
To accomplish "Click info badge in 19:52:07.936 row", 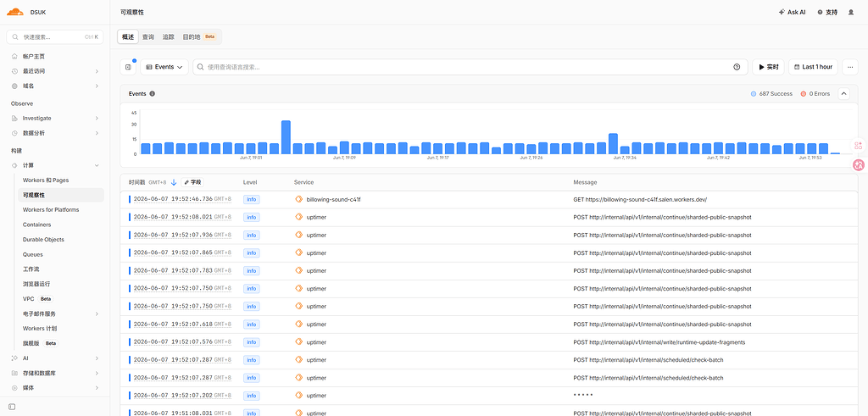I will (251, 235).
